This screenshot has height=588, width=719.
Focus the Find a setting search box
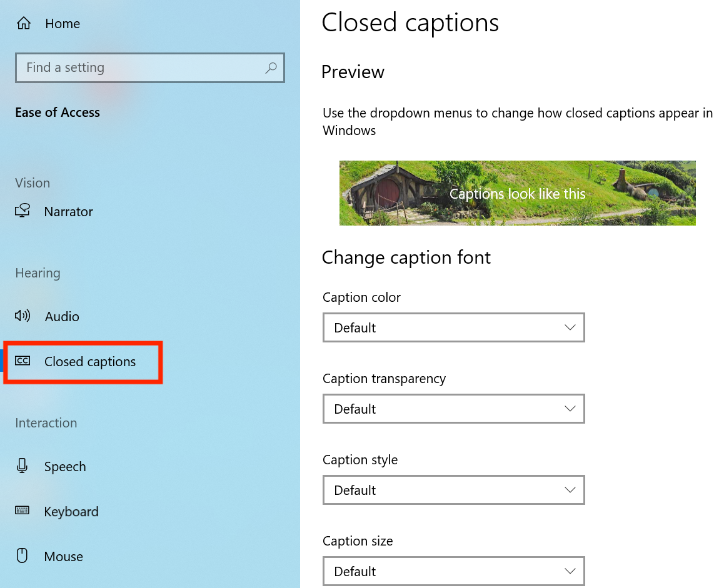(x=150, y=68)
